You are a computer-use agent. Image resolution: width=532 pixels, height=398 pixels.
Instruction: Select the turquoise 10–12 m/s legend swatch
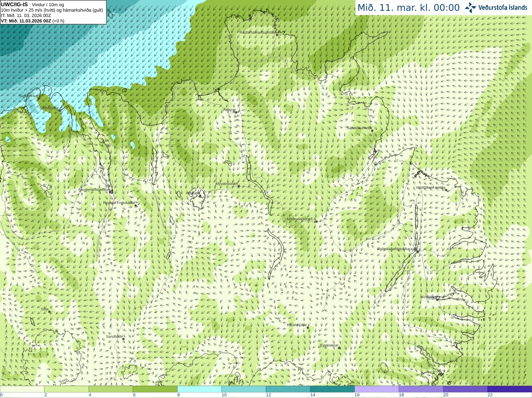coord(244,389)
